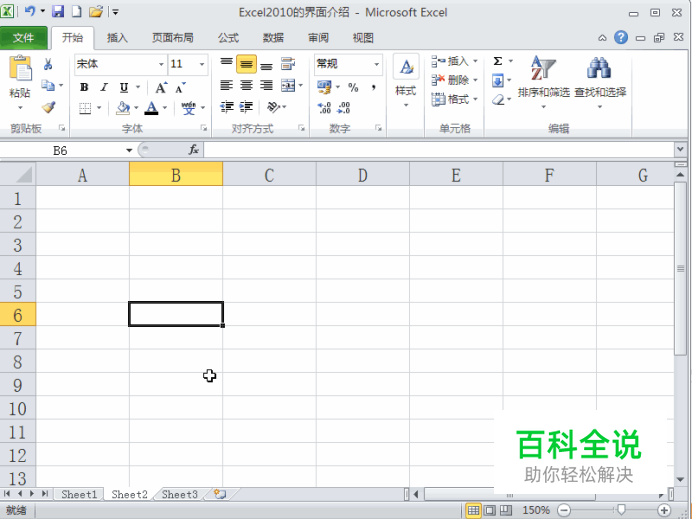Click the AutoSum sigma icon
This screenshot has height=519, width=692.
pos(498,61)
